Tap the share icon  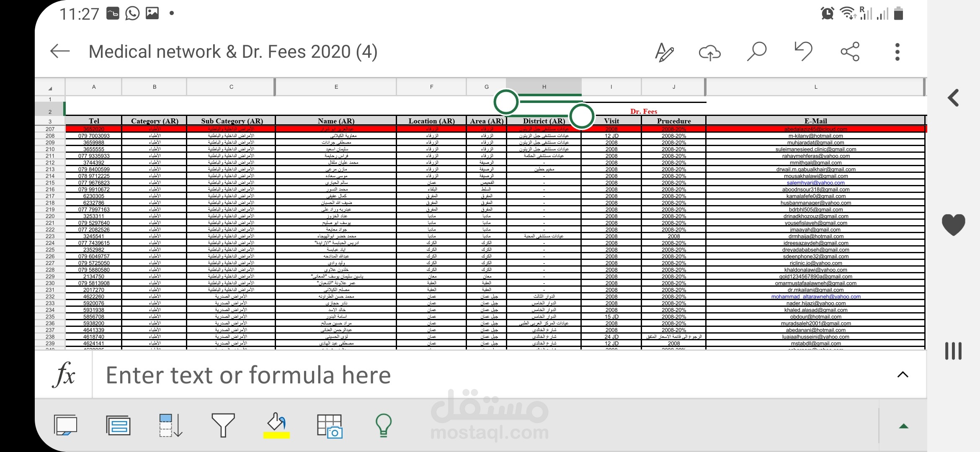point(850,51)
